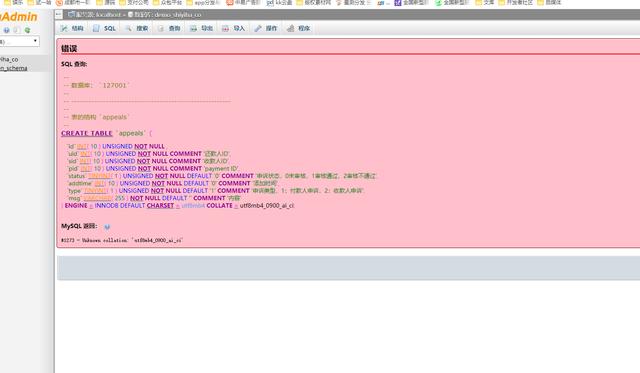Image resolution: width=640 pixels, height=373 pixels.
Task: Open the '开发者社区' browser bookmark folder
Action: point(516,2)
